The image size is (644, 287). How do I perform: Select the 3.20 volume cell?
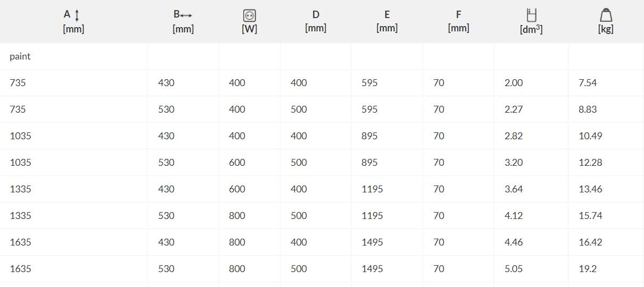click(514, 163)
